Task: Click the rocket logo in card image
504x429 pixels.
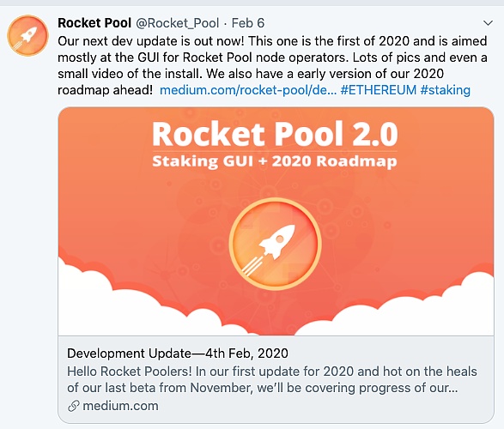Action: 275,244
